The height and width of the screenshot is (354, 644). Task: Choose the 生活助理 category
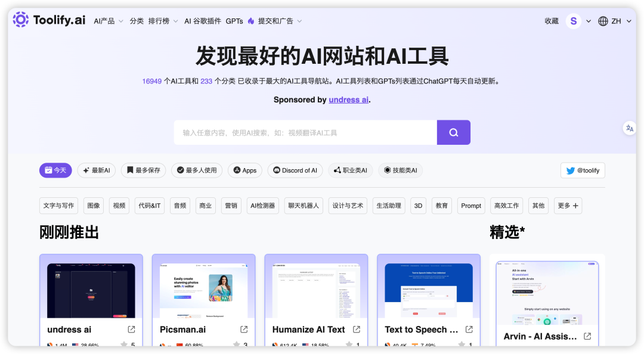(389, 206)
